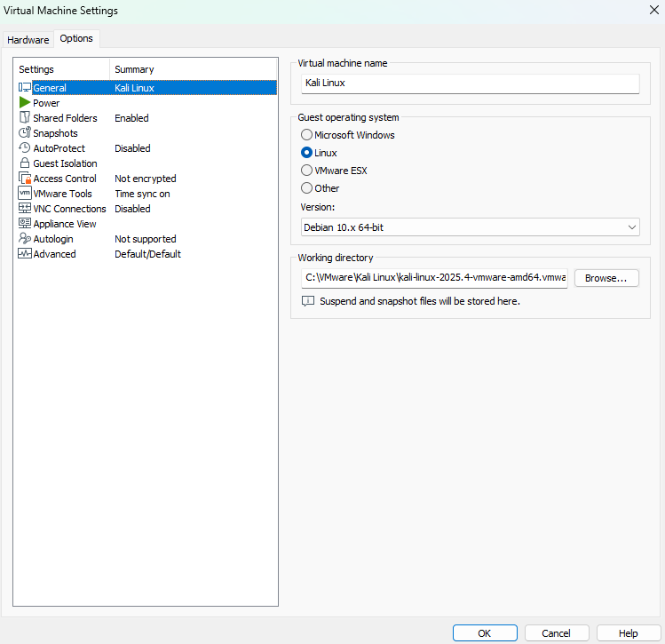The image size is (665, 644).
Task: Open Shared Folders settings
Action: [x=65, y=118]
